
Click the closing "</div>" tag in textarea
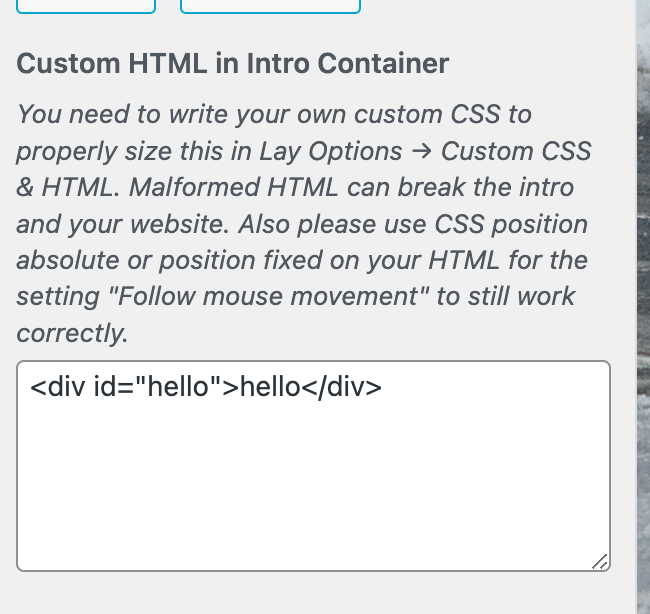coord(341,386)
